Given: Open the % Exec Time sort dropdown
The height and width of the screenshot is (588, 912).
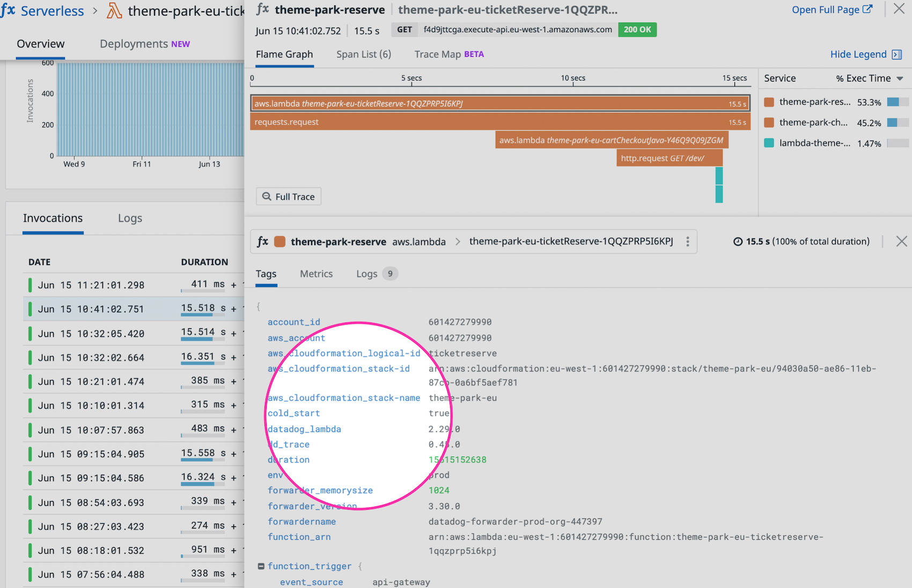Looking at the screenshot, I should (x=899, y=78).
